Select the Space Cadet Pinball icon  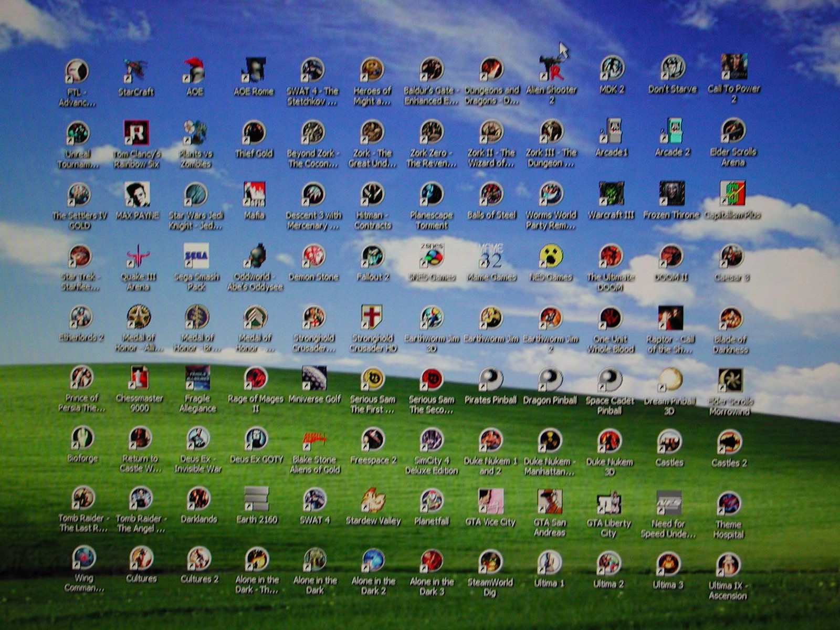pyautogui.click(x=610, y=381)
